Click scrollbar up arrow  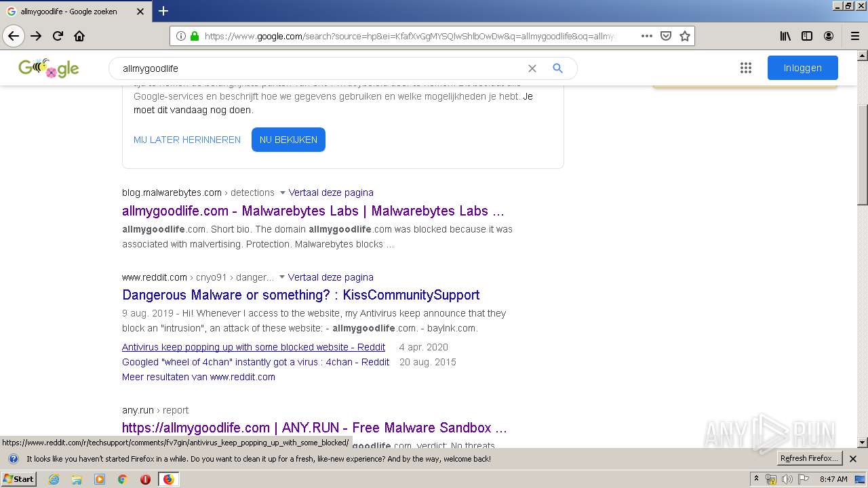coord(863,56)
